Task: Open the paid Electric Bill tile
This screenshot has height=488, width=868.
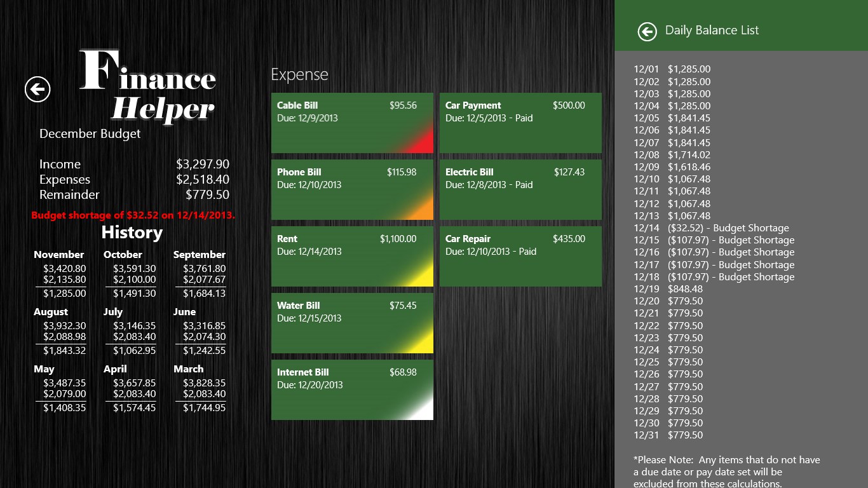Action: point(520,189)
